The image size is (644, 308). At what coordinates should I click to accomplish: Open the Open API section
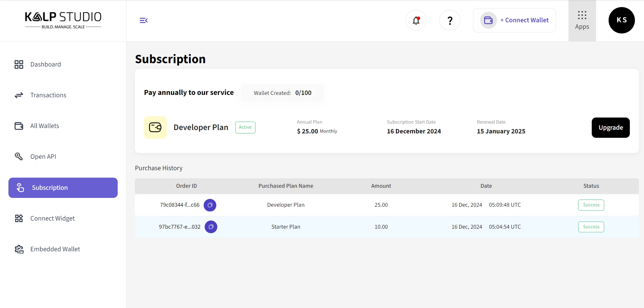[43, 157]
